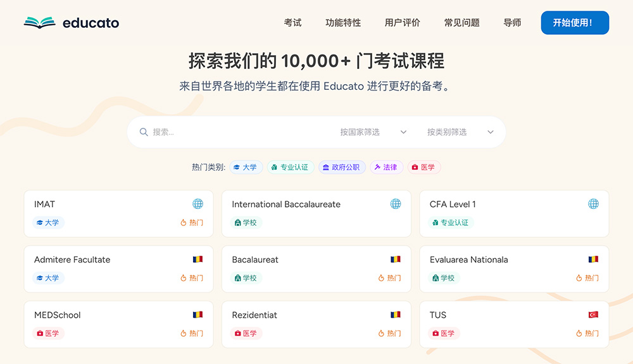Click the 大学 tag on IMAT card
633x364 pixels.
[48, 222]
